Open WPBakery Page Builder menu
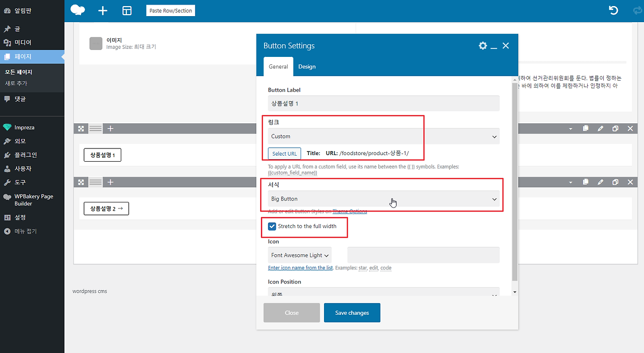 click(x=32, y=200)
